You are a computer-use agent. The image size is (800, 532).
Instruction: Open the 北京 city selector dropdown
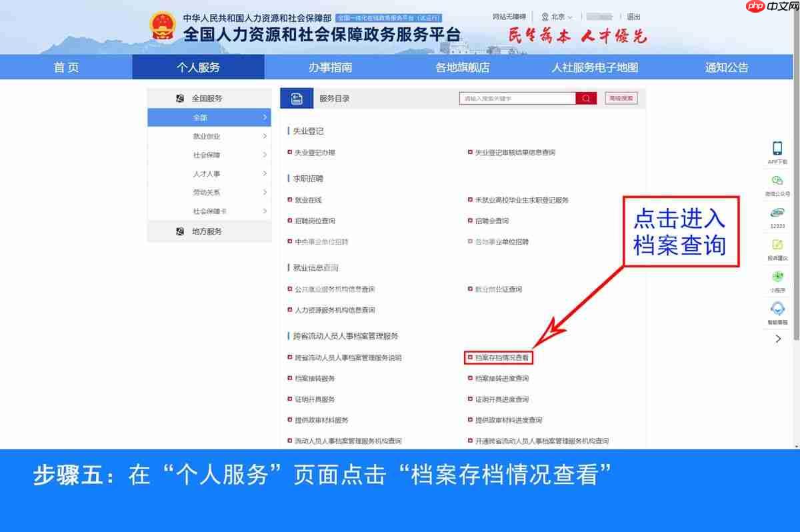pyautogui.click(x=559, y=16)
